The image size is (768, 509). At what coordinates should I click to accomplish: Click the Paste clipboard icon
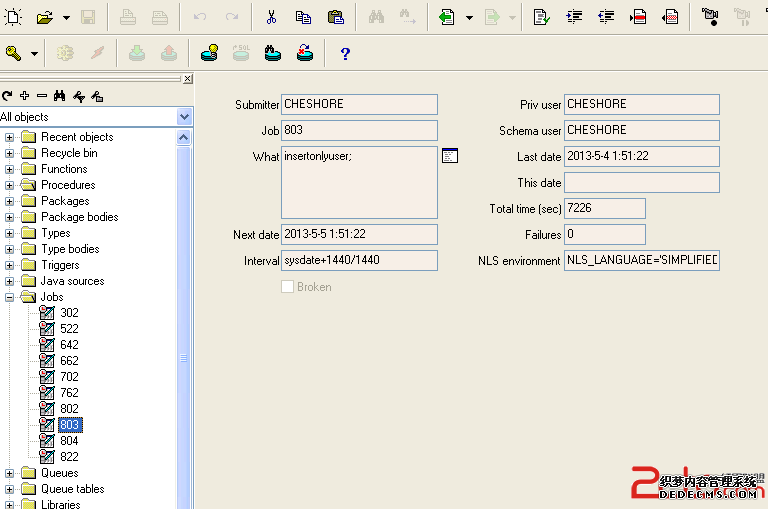336,17
